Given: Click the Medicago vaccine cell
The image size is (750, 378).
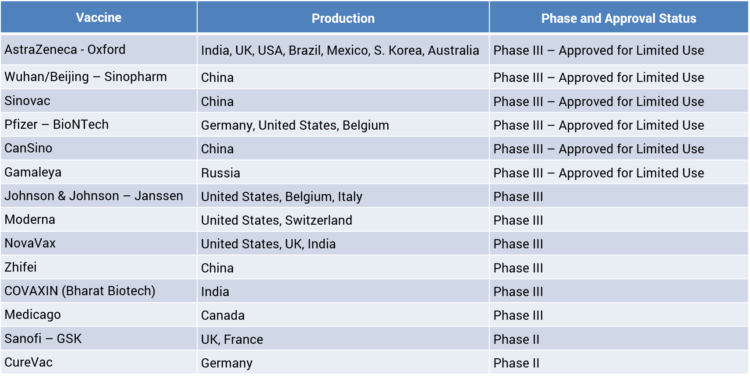Looking at the screenshot, I should [x=99, y=315].
